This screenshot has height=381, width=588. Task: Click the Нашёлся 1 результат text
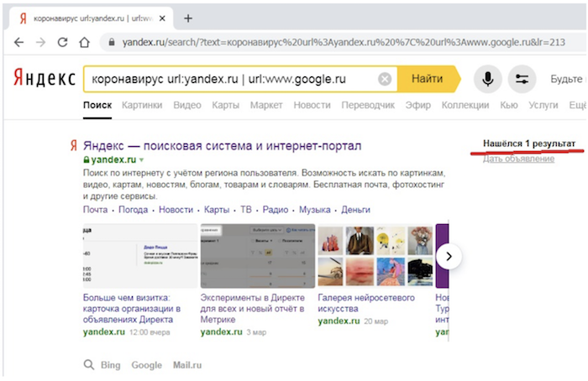pos(528,144)
